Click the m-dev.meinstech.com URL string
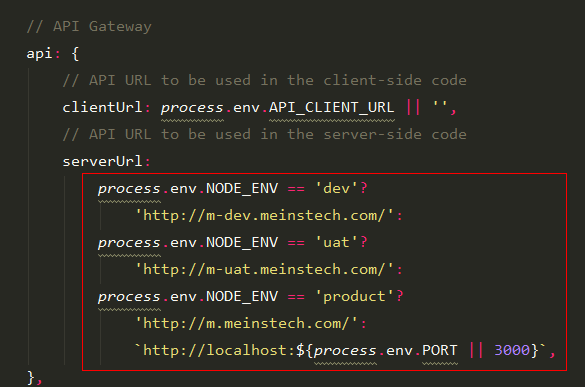This screenshot has height=387, width=585. 264,216
